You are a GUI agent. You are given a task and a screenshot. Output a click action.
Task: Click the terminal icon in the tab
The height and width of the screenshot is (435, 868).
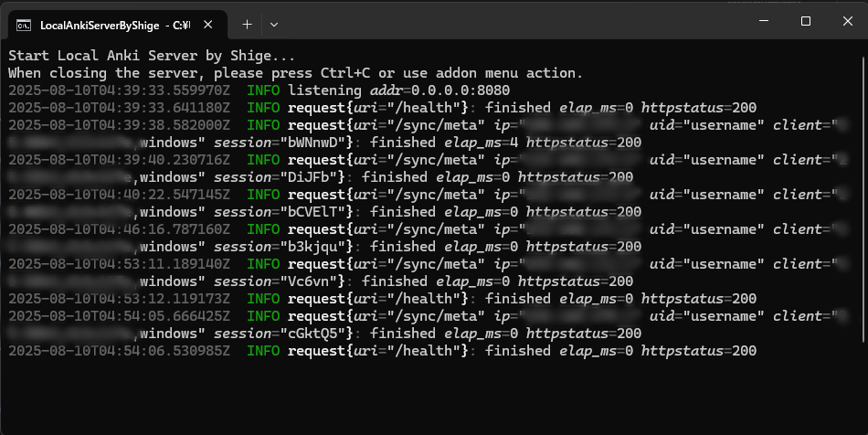pos(24,25)
